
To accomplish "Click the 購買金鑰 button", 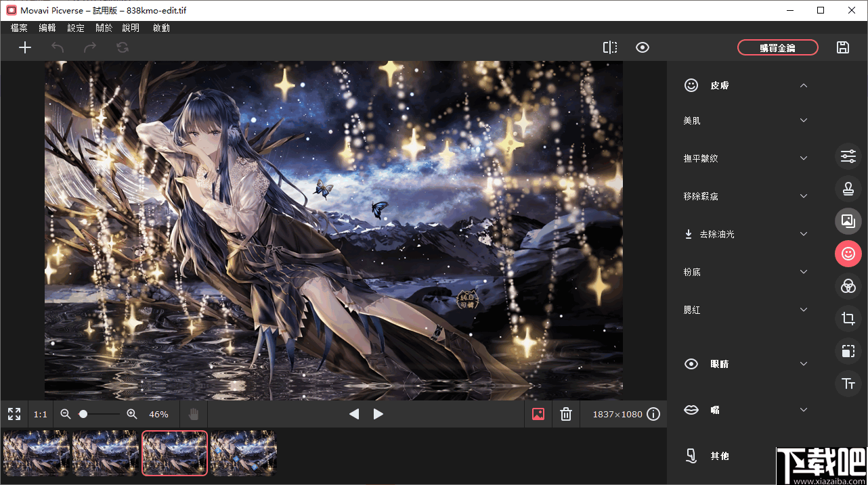I will click(x=777, y=47).
